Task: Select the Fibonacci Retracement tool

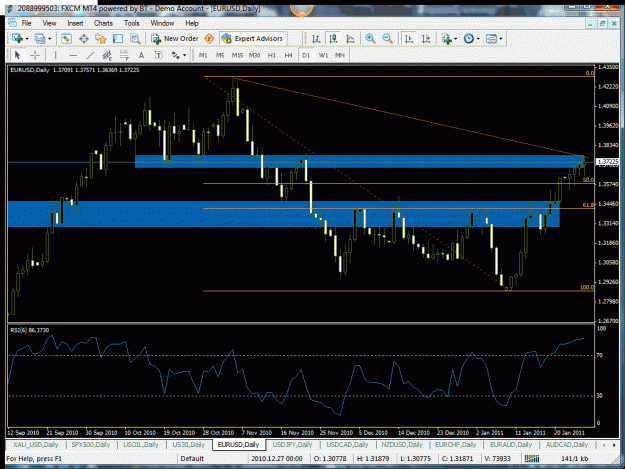Action: pyautogui.click(x=124, y=55)
